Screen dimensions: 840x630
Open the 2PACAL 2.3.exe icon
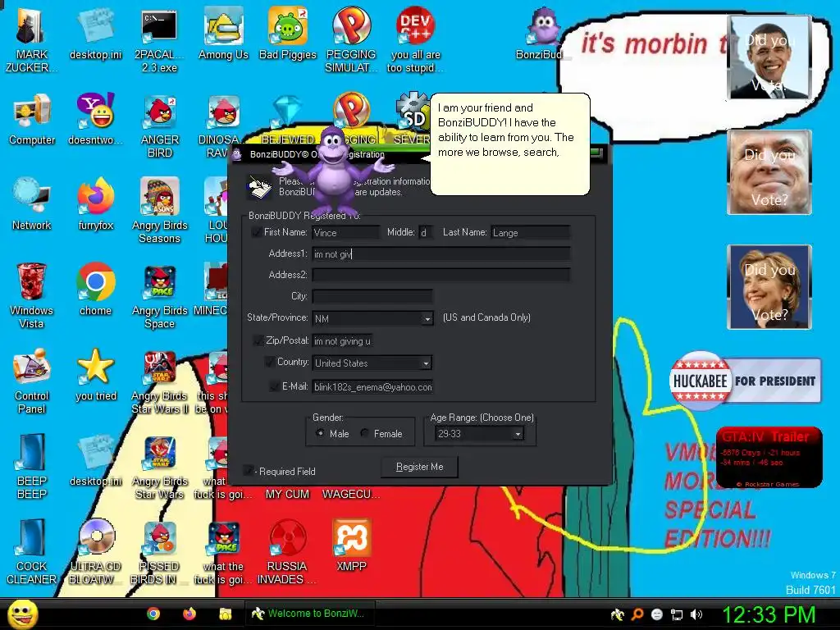pyautogui.click(x=159, y=39)
